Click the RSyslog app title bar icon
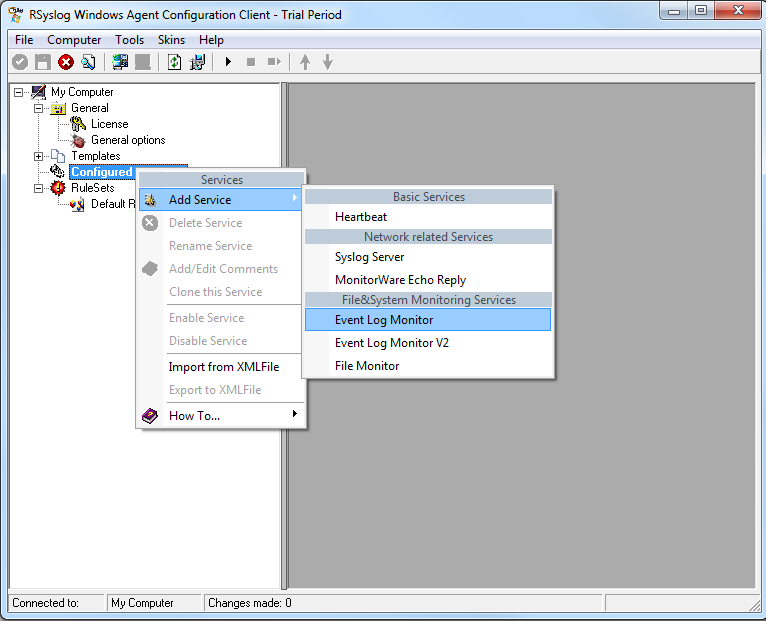 [16, 14]
